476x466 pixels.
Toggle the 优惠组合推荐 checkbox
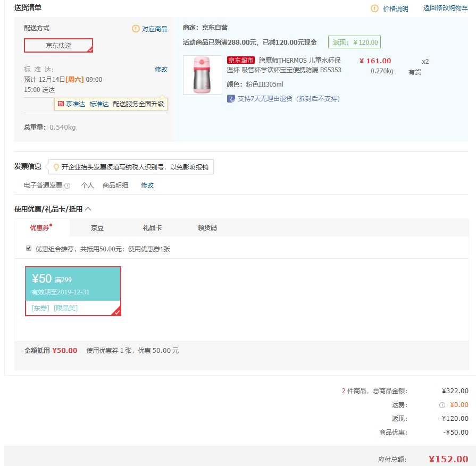pos(29,249)
